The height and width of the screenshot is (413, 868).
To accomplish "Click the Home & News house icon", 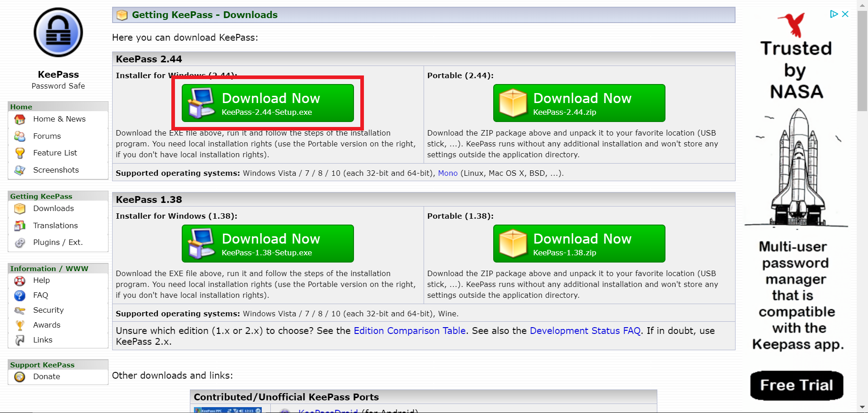I will (x=20, y=119).
